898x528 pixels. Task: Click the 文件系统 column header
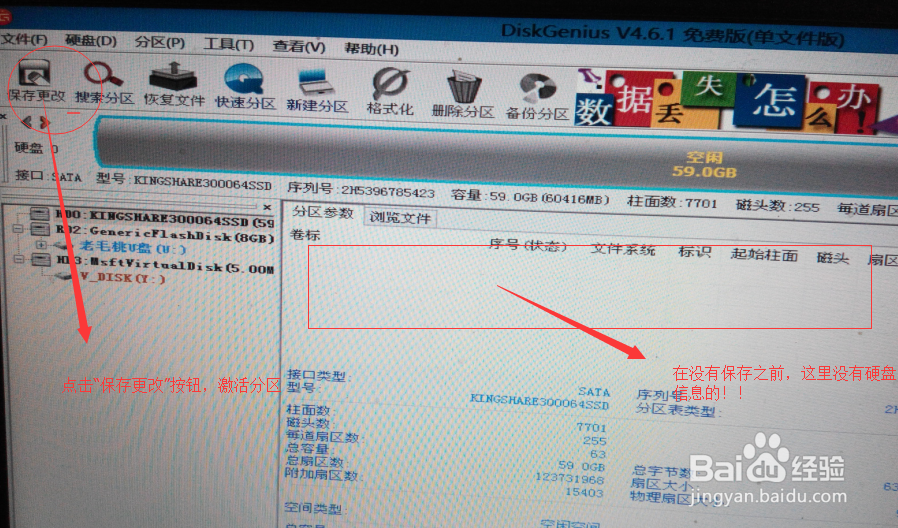(623, 249)
